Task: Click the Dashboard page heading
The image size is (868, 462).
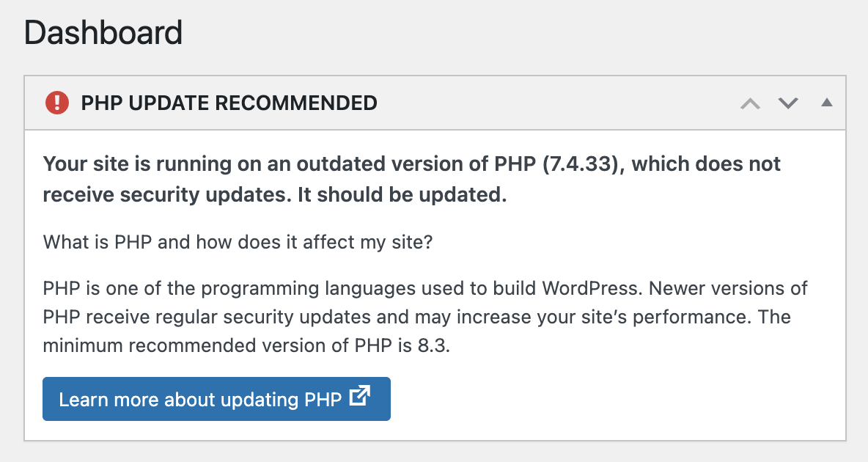Action: click(103, 34)
